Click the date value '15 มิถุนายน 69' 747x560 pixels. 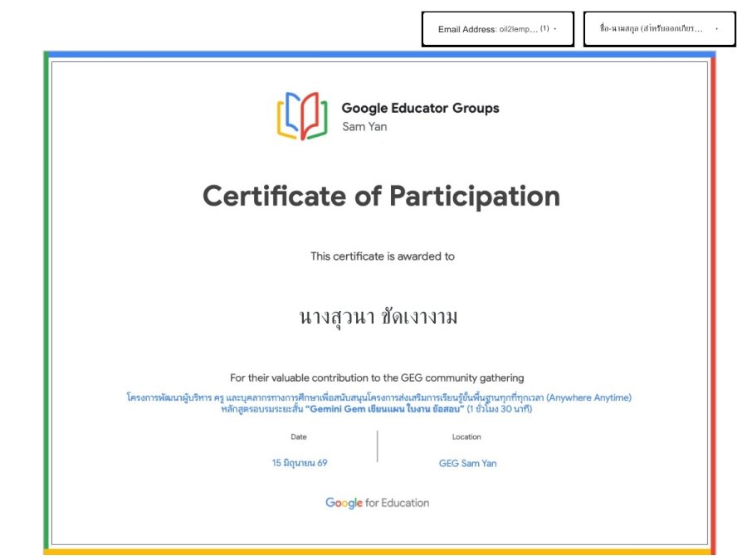(x=300, y=463)
